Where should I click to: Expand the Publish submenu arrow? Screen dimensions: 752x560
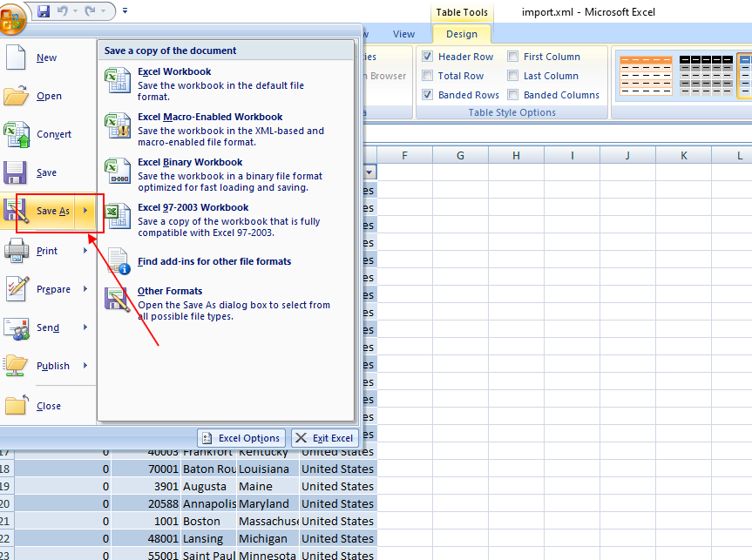(85, 365)
